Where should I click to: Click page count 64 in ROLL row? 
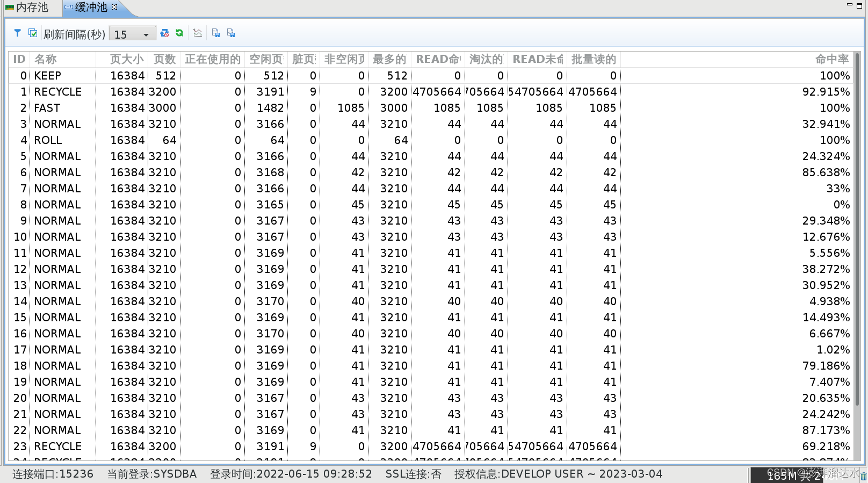click(x=169, y=140)
